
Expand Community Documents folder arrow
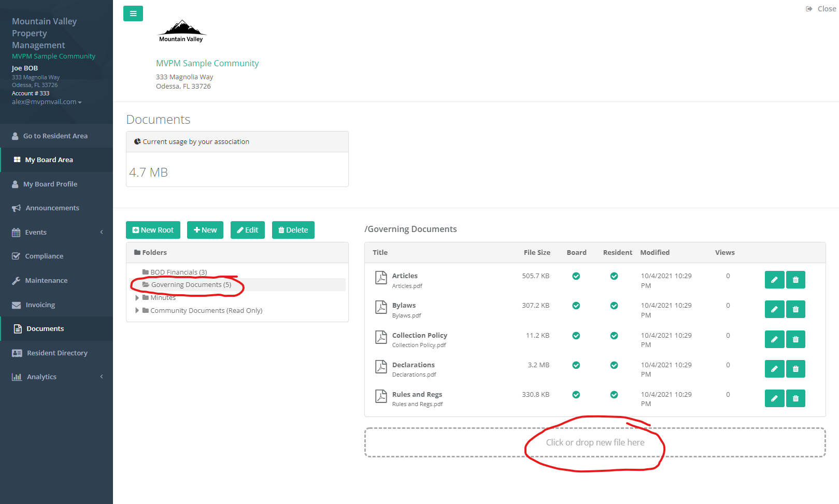pos(137,310)
